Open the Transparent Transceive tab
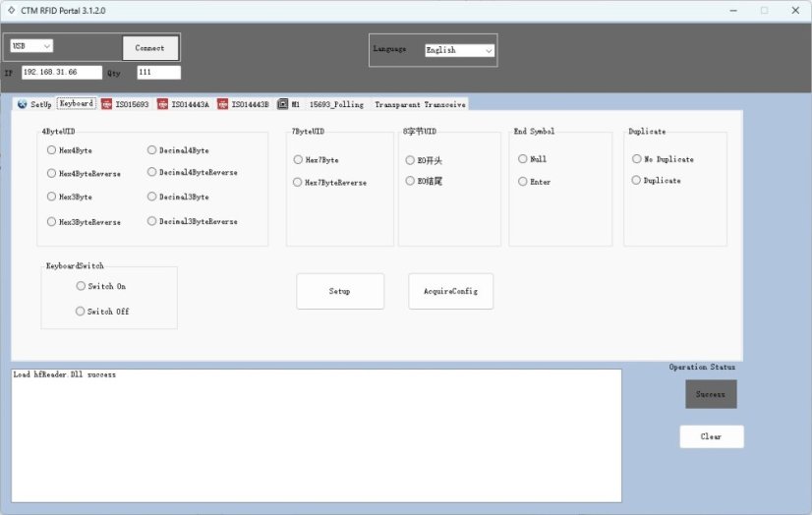 (x=420, y=104)
